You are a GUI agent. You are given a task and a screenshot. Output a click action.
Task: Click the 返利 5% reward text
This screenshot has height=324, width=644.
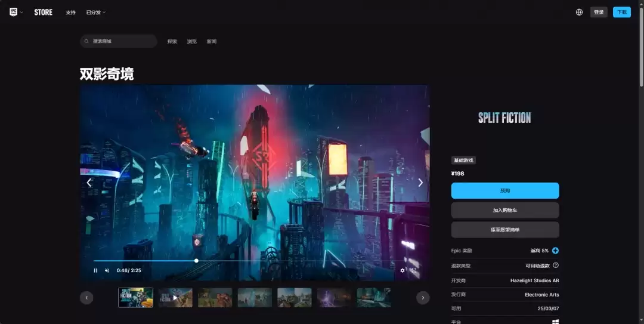pos(539,251)
